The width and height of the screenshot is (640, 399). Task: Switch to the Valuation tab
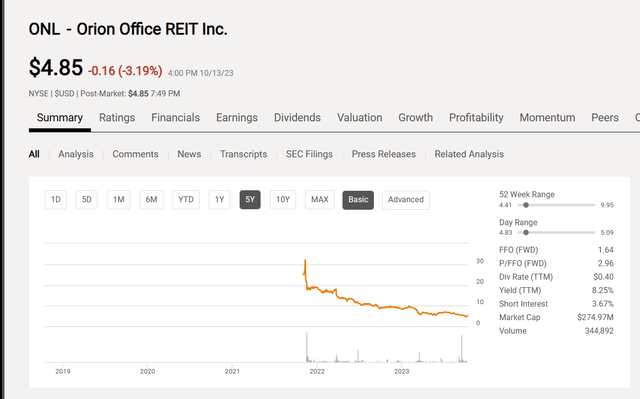click(x=360, y=117)
